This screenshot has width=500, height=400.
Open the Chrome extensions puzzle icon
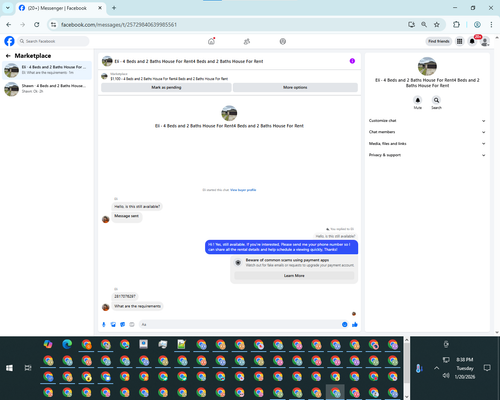click(x=456, y=24)
